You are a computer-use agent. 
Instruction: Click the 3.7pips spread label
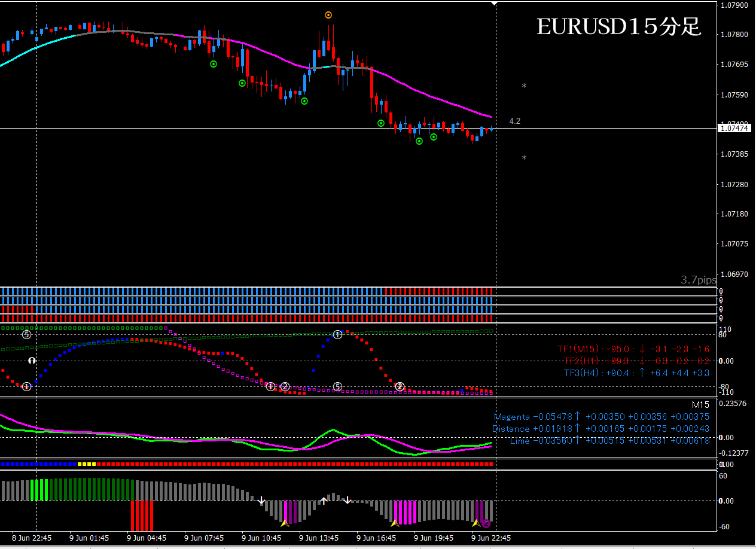pos(699,280)
